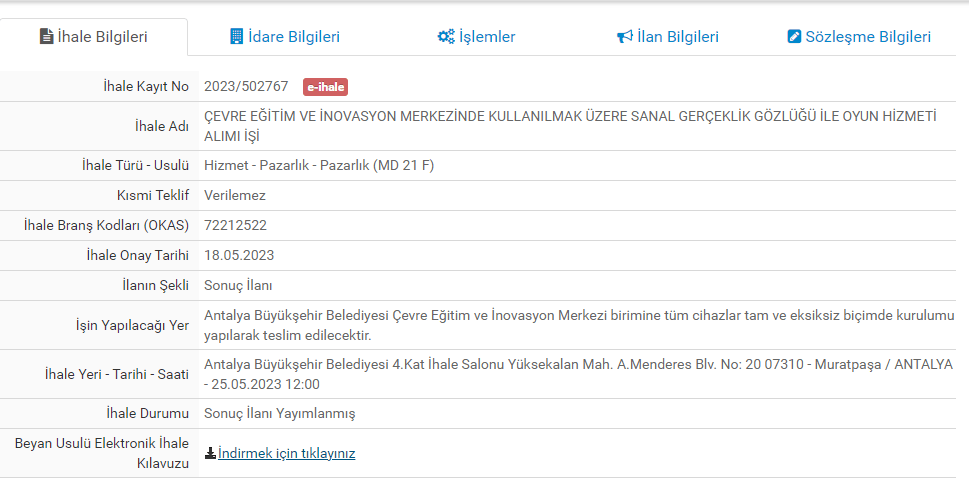The height and width of the screenshot is (485, 969).
Task: Click the pencil icon beside Sözleşme Bilgileri
Action: click(795, 37)
